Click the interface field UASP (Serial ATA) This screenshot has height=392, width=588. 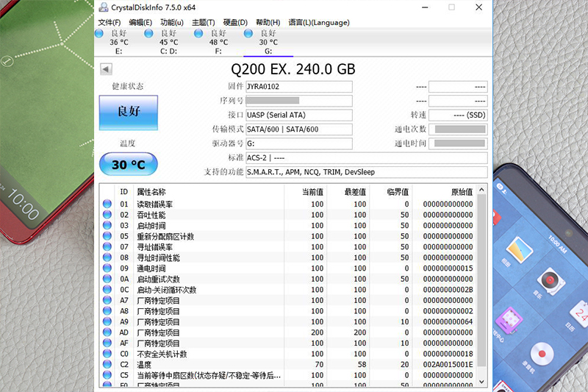point(299,115)
